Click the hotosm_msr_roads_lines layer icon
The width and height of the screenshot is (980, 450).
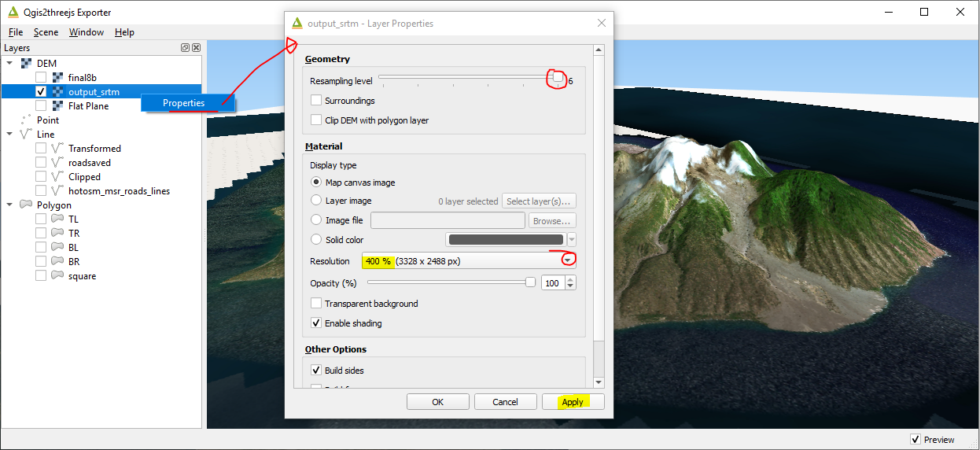[x=57, y=191]
